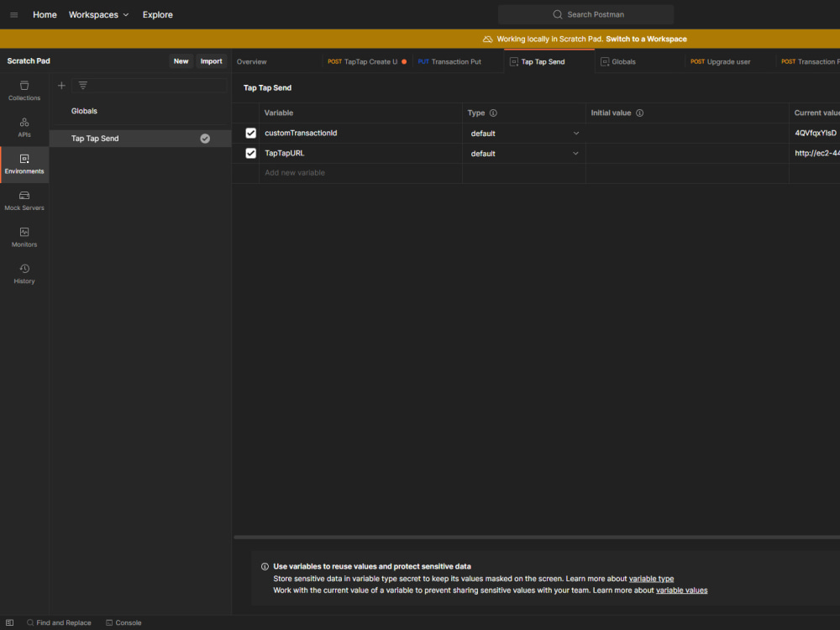The image size is (840, 630).
Task: Click the environments filter input field
Action: coord(149,86)
